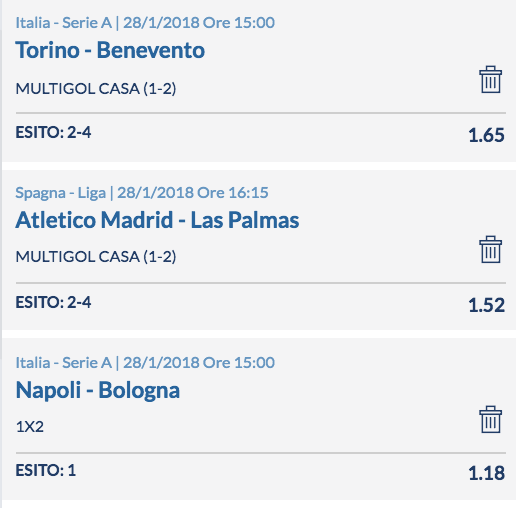
Task: Trash the Napoli - Bologna bet
Action: tap(490, 419)
